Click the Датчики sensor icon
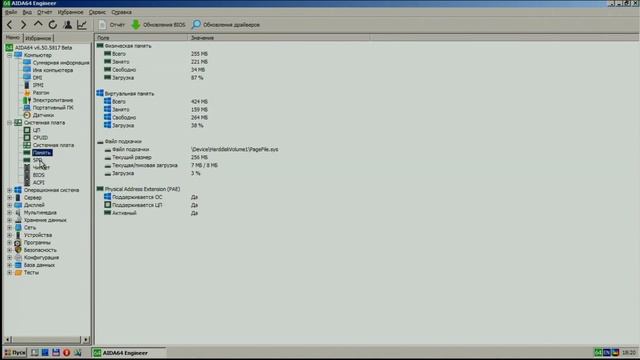This screenshot has height=360, width=640. (27, 115)
